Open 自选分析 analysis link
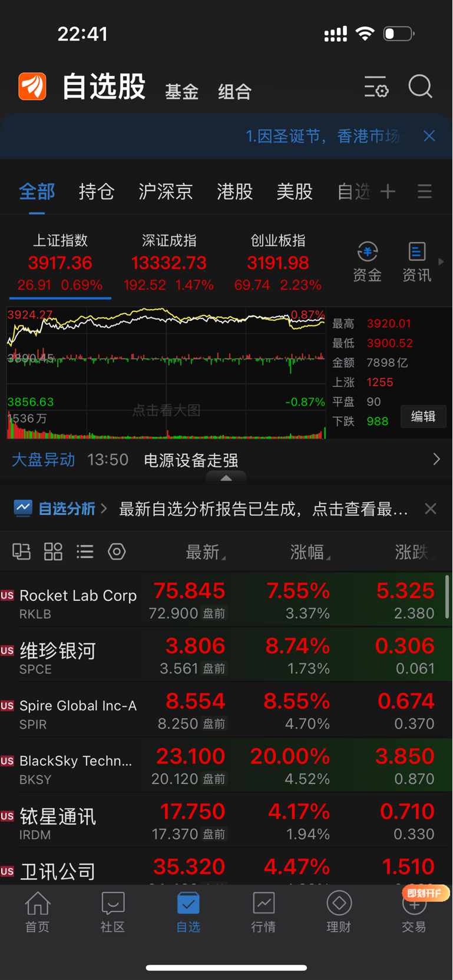 pos(61,509)
